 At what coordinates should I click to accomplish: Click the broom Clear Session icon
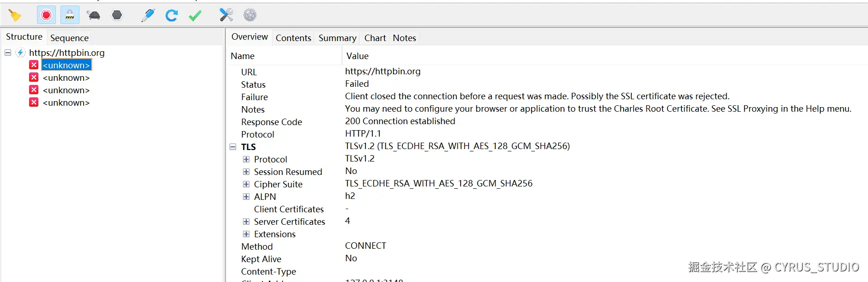pyautogui.click(x=15, y=16)
